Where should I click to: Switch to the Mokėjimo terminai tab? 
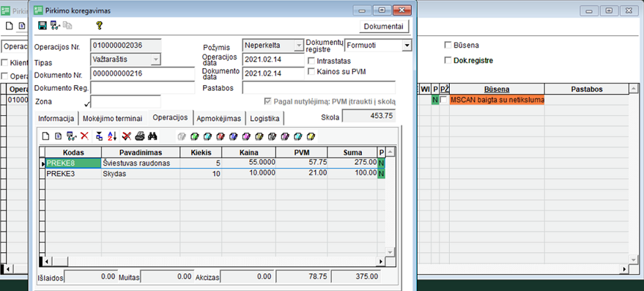coord(113,119)
